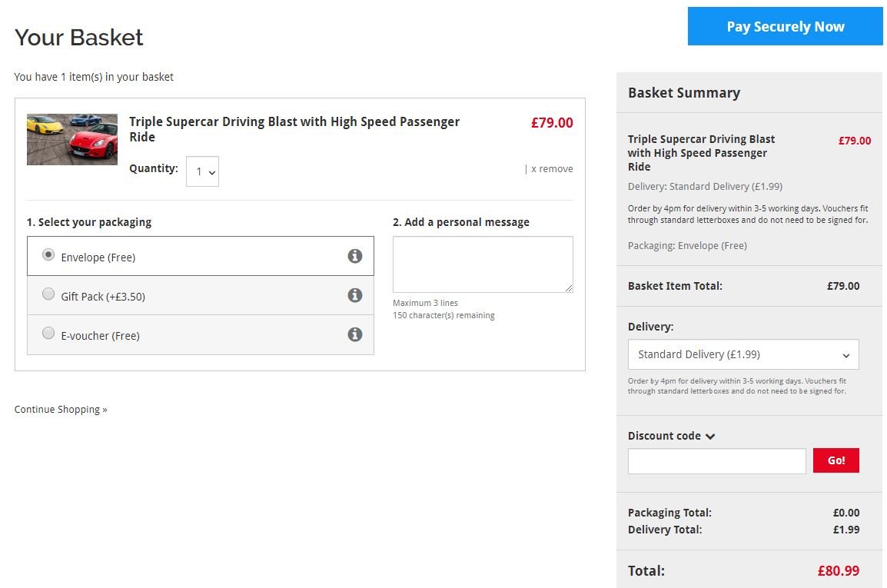Open the Gift Pack info icon
887x588 pixels.
(x=354, y=295)
